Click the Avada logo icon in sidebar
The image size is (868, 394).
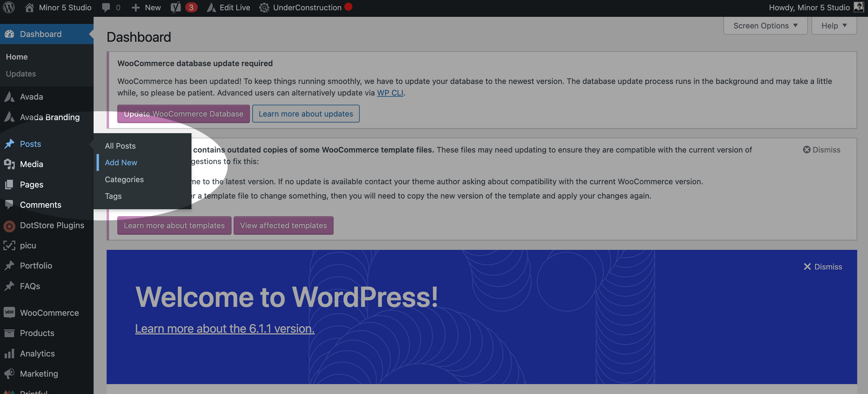click(10, 96)
